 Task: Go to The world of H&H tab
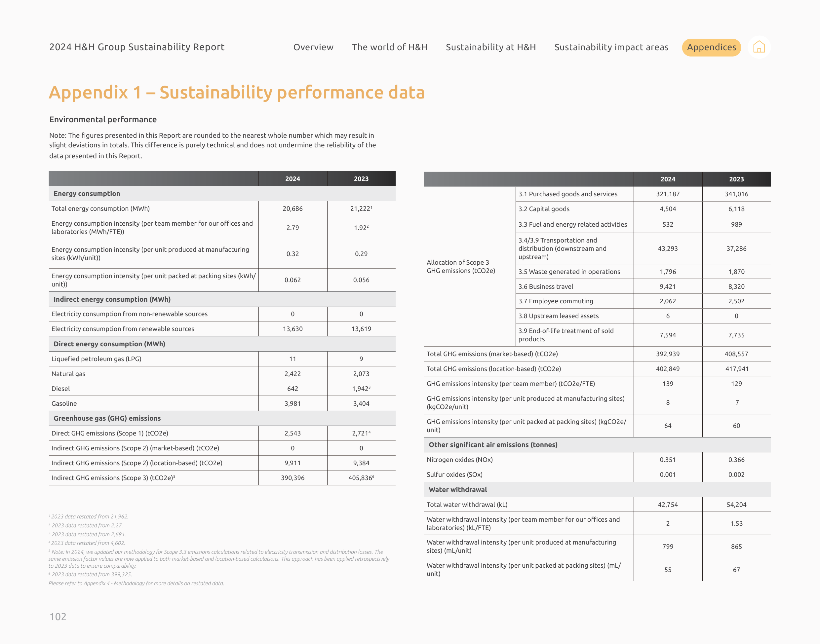(x=389, y=47)
